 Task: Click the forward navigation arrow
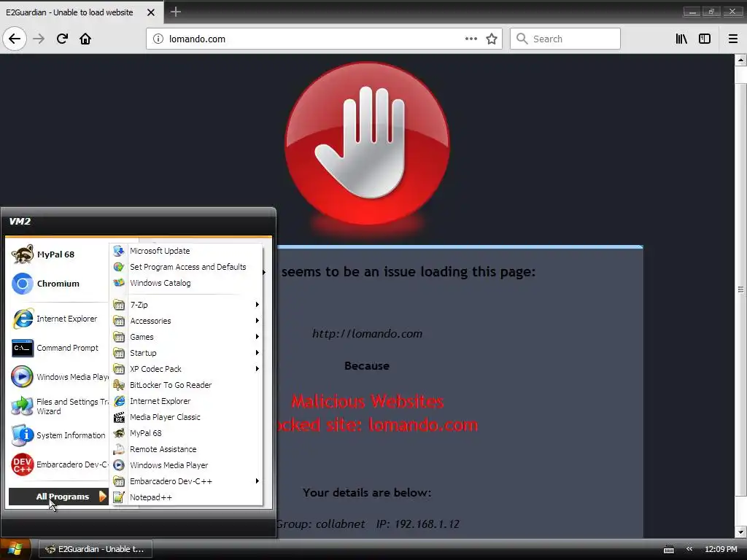tap(39, 39)
